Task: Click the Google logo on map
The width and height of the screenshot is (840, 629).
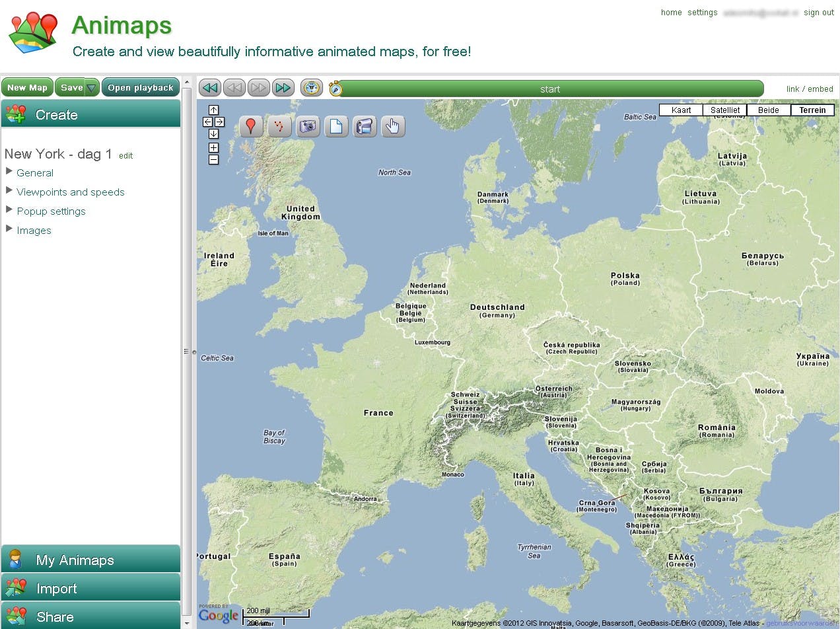Action: pyautogui.click(x=218, y=615)
